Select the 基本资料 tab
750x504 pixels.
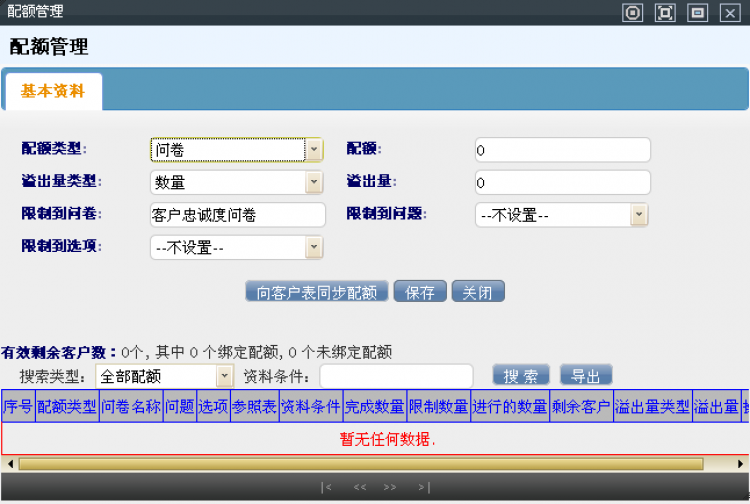click(x=53, y=91)
